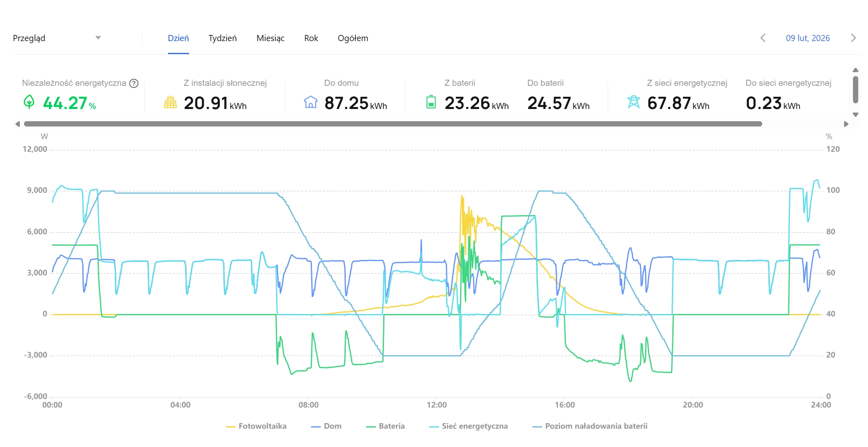
Task: Click the green leaf energy independence icon
Action: 29,102
